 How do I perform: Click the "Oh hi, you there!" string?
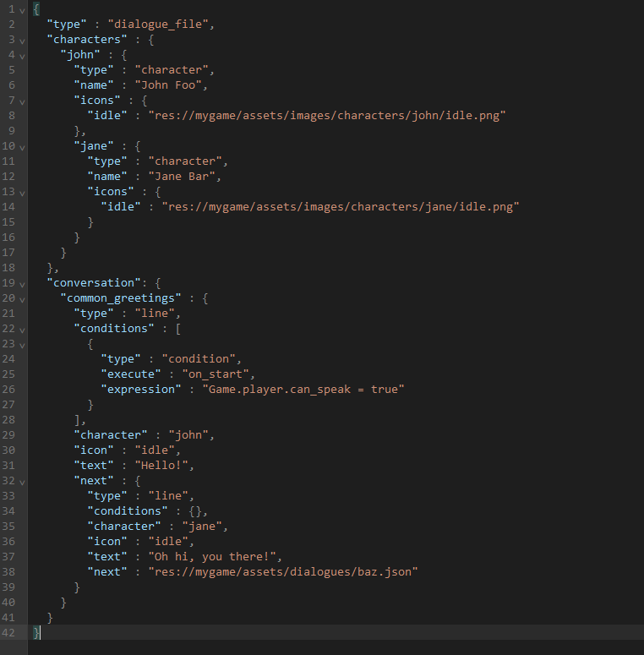point(212,557)
